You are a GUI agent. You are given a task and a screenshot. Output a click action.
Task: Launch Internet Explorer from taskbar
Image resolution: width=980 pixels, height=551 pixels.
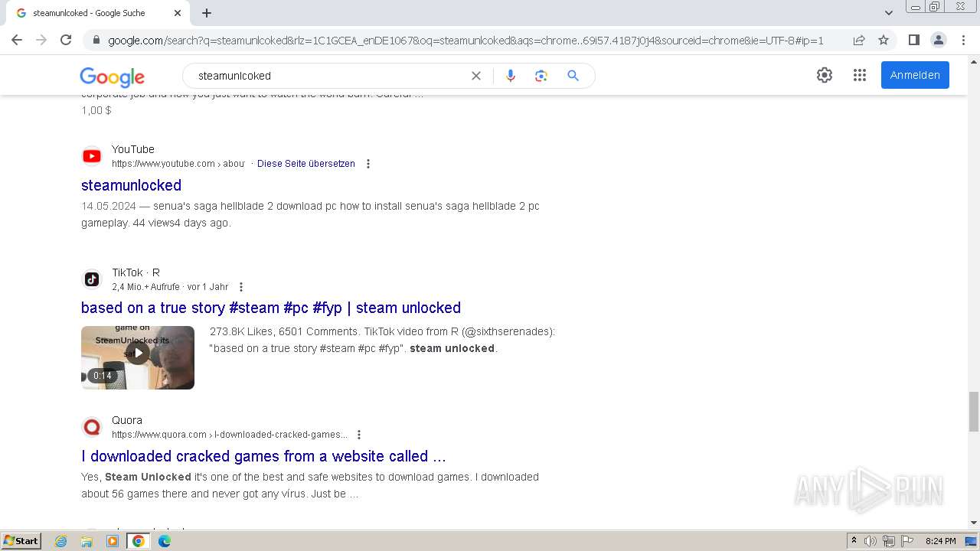tap(61, 541)
